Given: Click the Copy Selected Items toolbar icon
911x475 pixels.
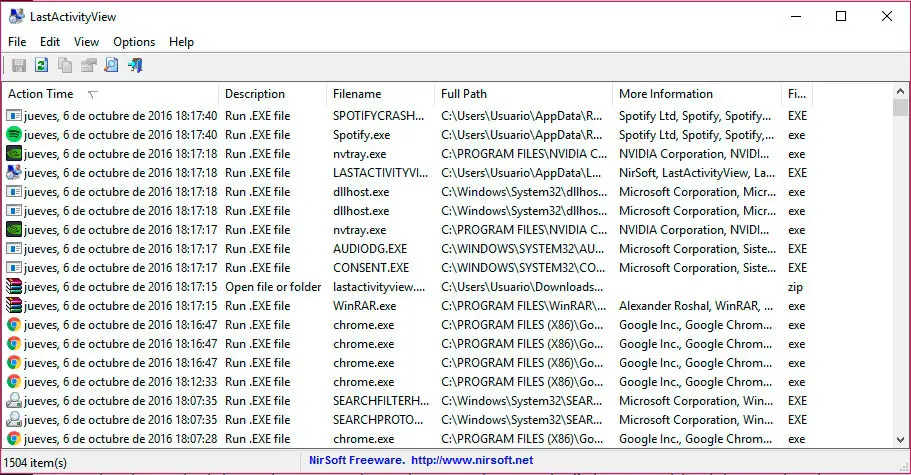Looking at the screenshot, I should [64, 65].
